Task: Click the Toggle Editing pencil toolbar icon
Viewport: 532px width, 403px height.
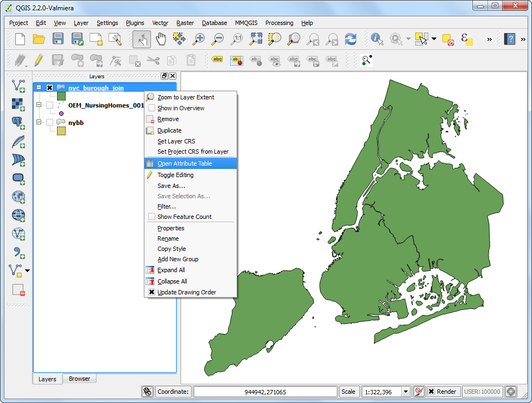Action: click(39, 60)
